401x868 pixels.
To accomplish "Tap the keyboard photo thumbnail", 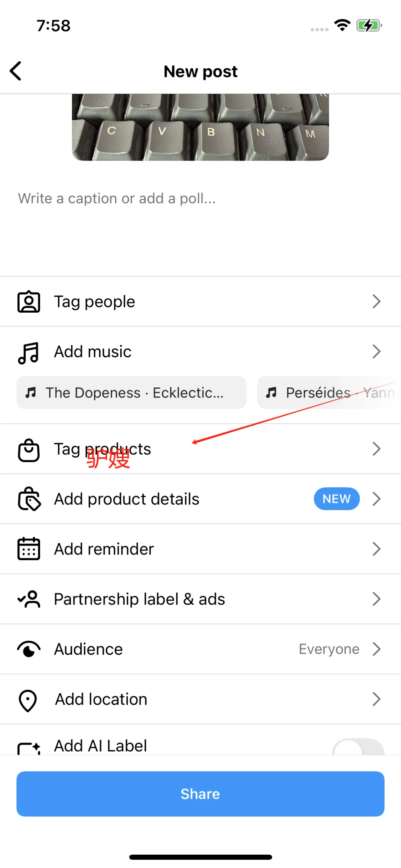I will point(200,127).
